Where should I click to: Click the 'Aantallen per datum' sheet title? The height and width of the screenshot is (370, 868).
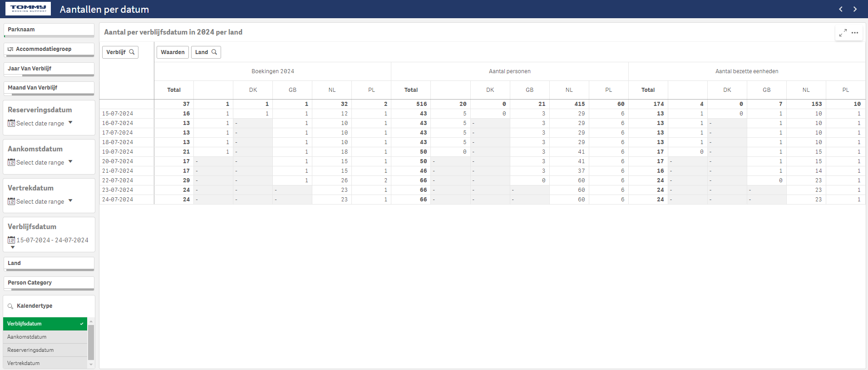point(104,10)
